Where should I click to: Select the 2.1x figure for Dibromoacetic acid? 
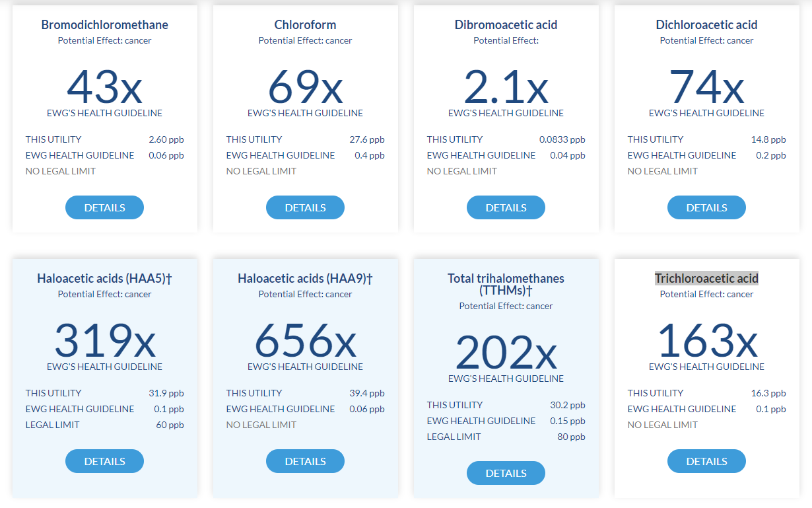(x=506, y=87)
